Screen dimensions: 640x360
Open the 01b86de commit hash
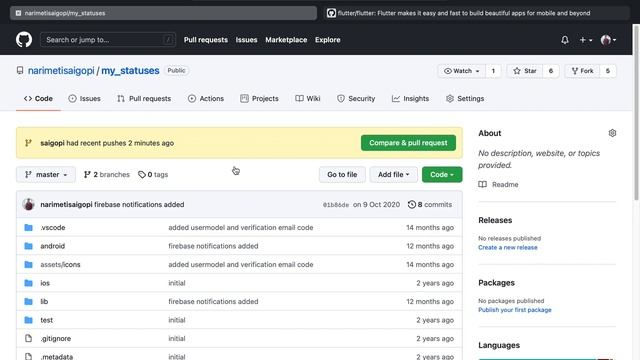[x=336, y=205]
